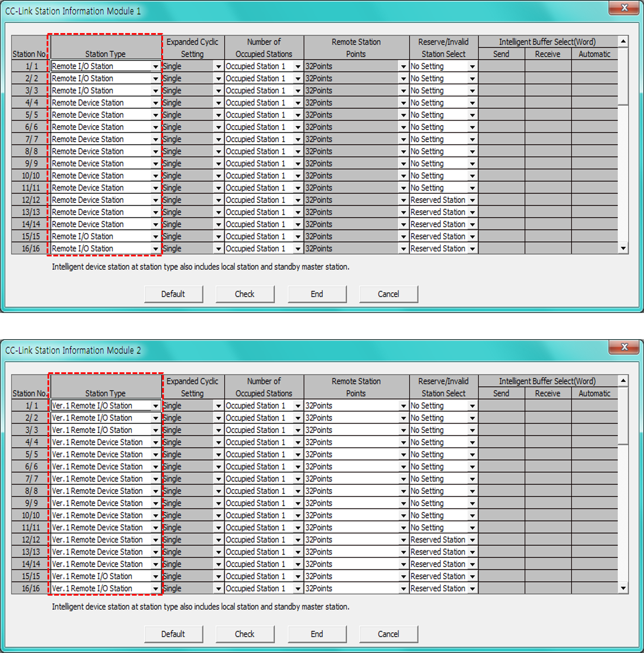Close the Module 1 window
This screenshot has width=644, height=653.
(x=624, y=8)
